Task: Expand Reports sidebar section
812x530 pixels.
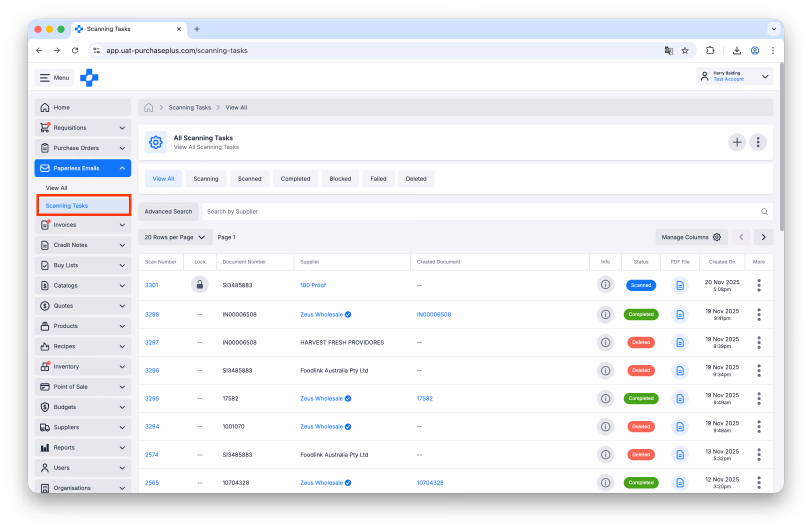Action: tap(83, 447)
